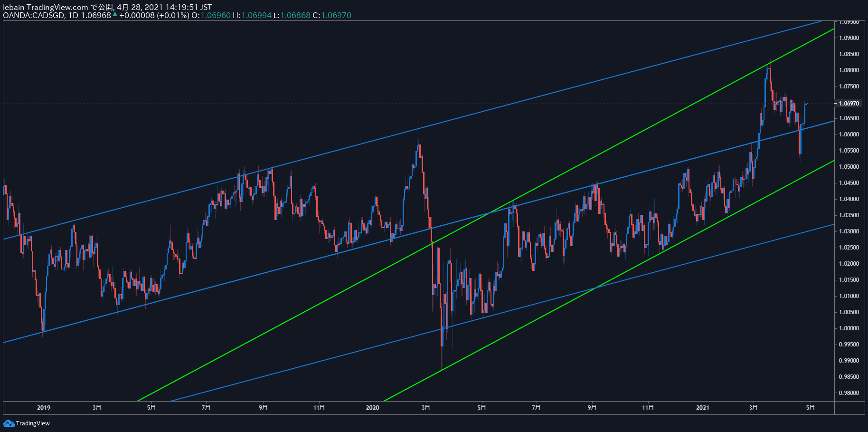868x432 pixels.
Task: Click the 1.03000 price axis label
Action: click(849, 231)
